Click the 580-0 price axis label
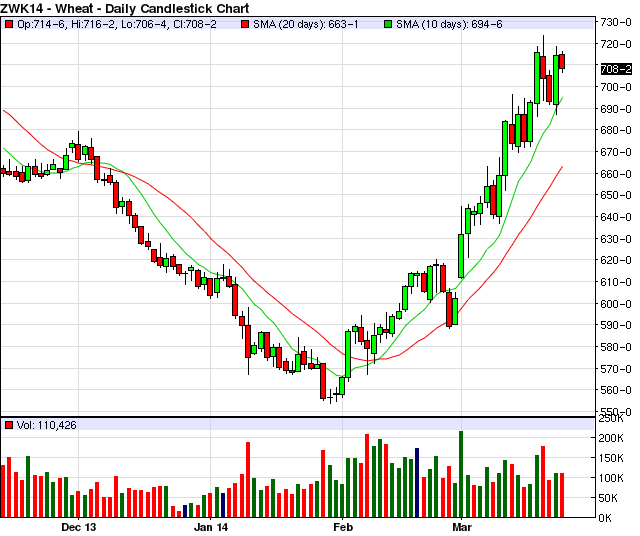The image size is (640, 536). pyautogui.click(x=616, y=347)
